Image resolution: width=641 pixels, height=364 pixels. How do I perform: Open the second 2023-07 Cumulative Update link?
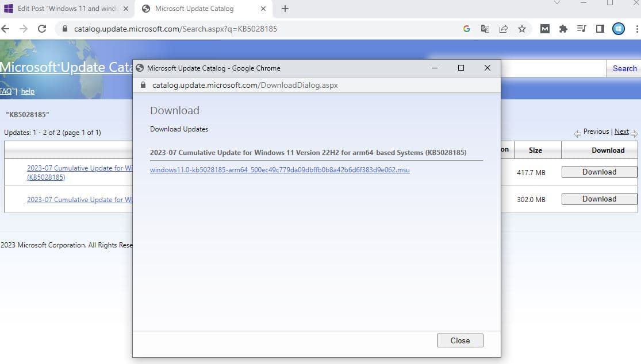click(x=80, y=200)
